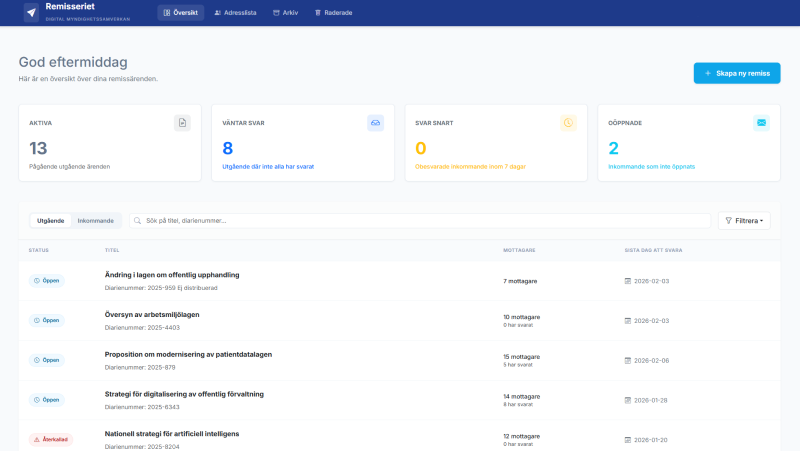Image resolution: width=800 pixels, height=451 pixels.
Task: Open the Adresslista tab
Action: pyautogui.click(x=237, y=13)
